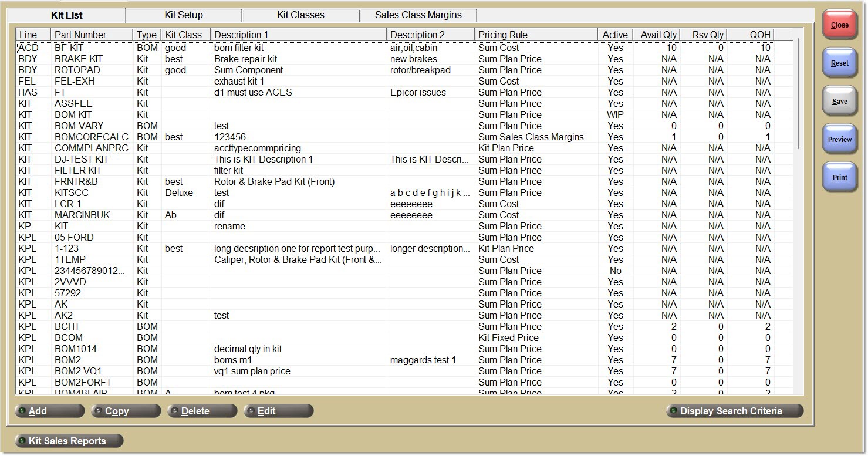Open the Preview button on right
The height and width of the screenshot is (456, 868).
(839, 140)
